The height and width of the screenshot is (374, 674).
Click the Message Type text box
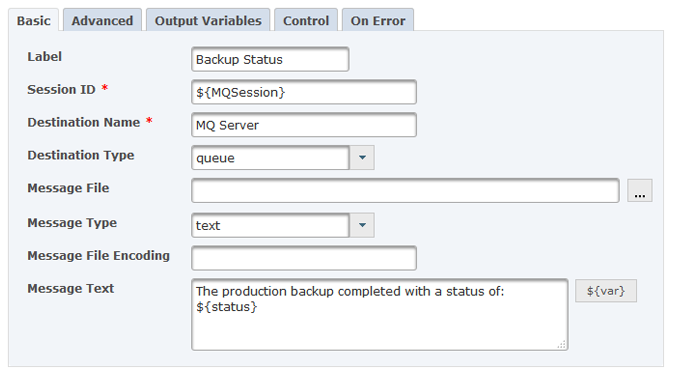270,225
